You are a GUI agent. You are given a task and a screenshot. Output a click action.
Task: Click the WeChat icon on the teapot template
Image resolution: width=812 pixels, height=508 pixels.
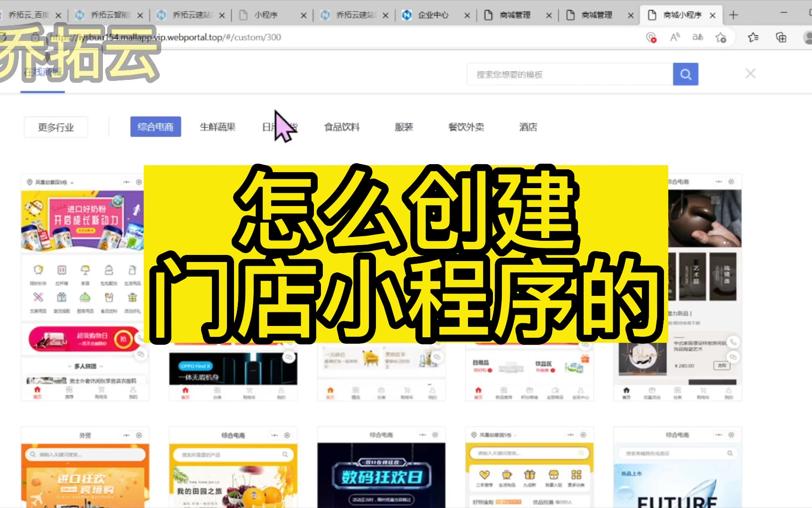pos(733,357)
